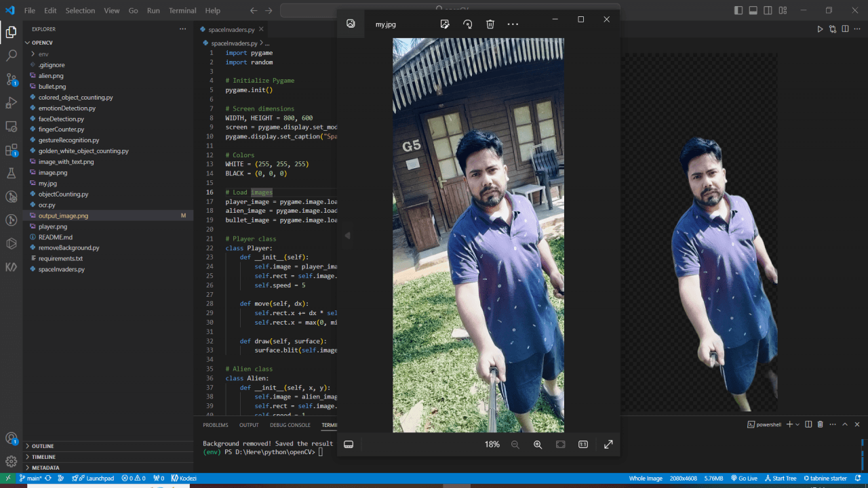Click Start Tree in status bar
The image size is (868, 488).
coord(781,479)
